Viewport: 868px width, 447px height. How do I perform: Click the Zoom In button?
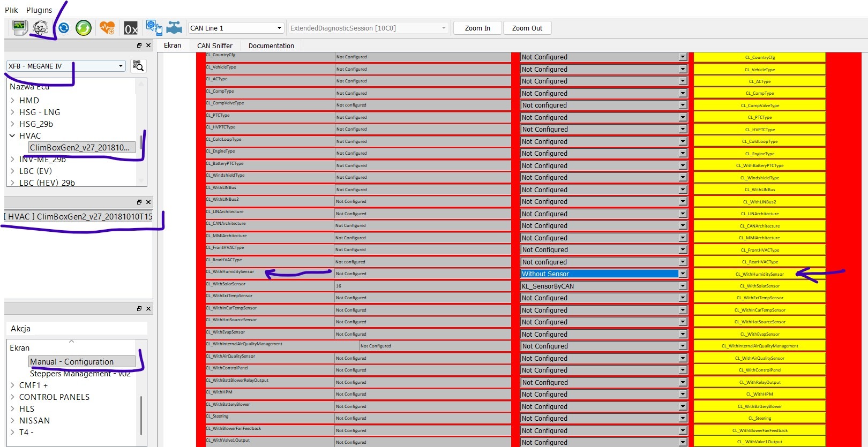tap(477, 28)
